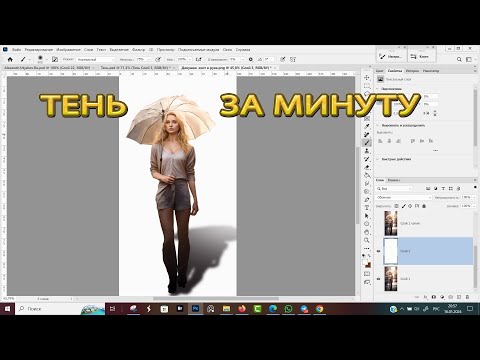
Task: Click the floating Настро... button
Action: click(x=391, y=57)
